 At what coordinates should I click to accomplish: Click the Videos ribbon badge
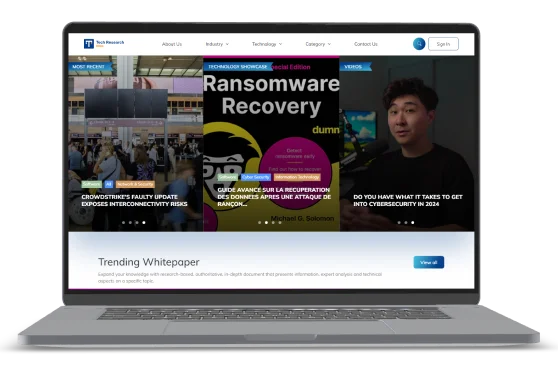pyautogui.click(x=354, y=67)
